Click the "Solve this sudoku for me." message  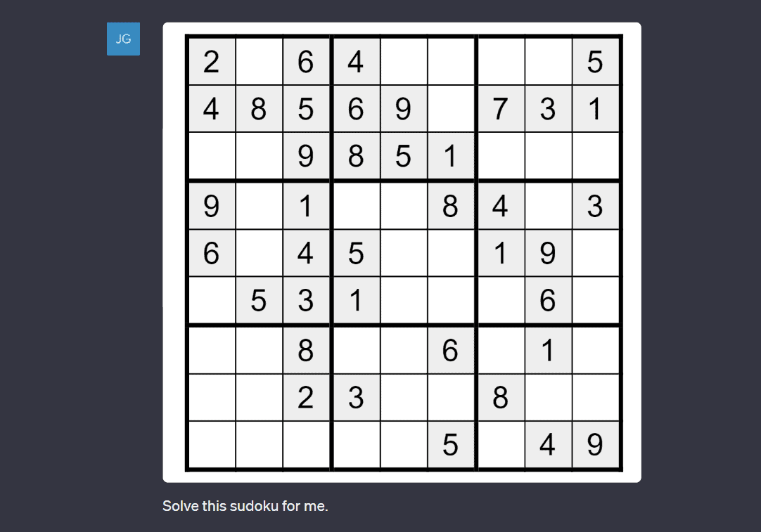click(245, 505)
